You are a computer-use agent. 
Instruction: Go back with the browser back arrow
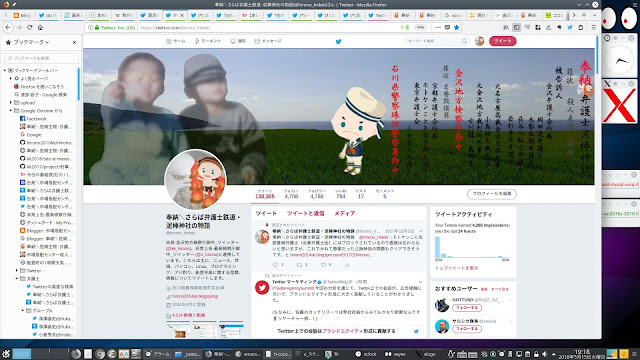pyautogui.click(x=9, y=27)
